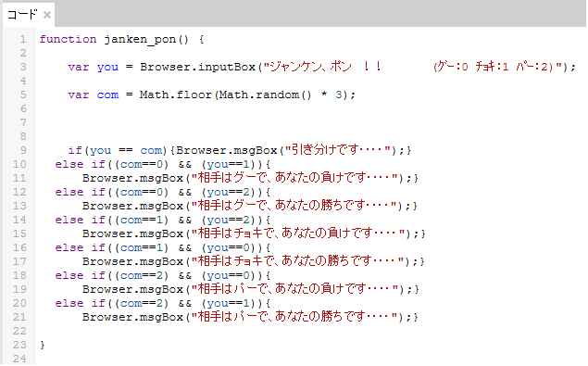Click '(com==2)' on line 18
The width and height of the screenshot is (588, 366).
coord(142,275)
